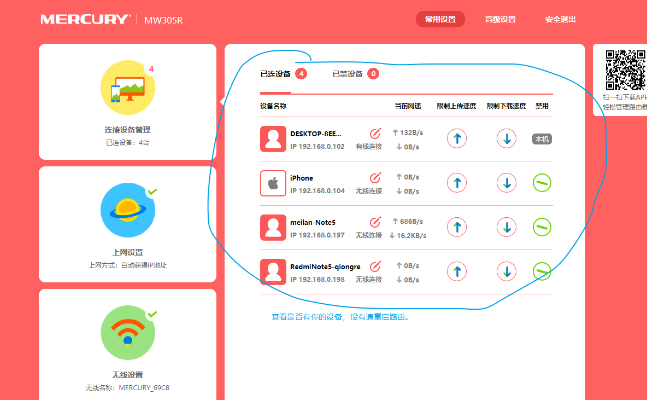Click the RedmiNote5-qiongre device avatar icon

point(273,272)
